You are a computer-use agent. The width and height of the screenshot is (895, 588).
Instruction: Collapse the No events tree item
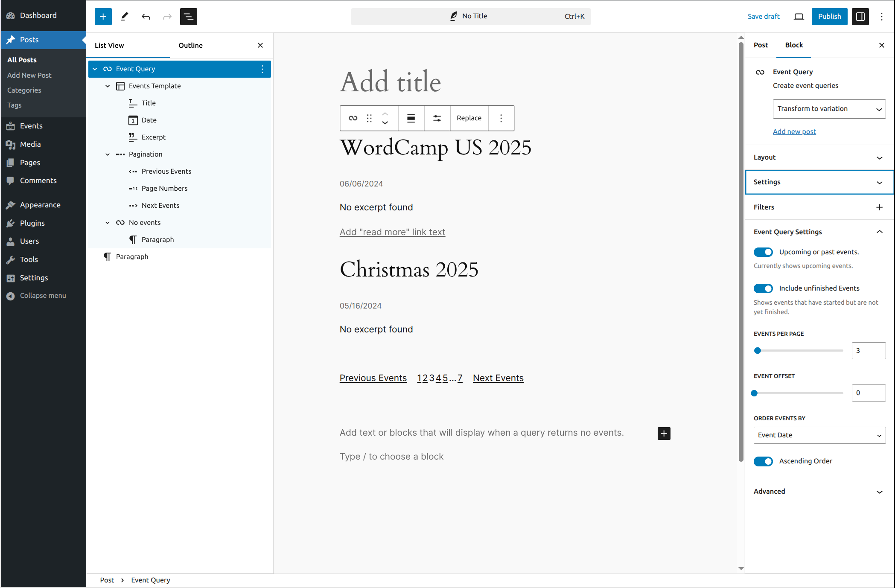[108, 223]
